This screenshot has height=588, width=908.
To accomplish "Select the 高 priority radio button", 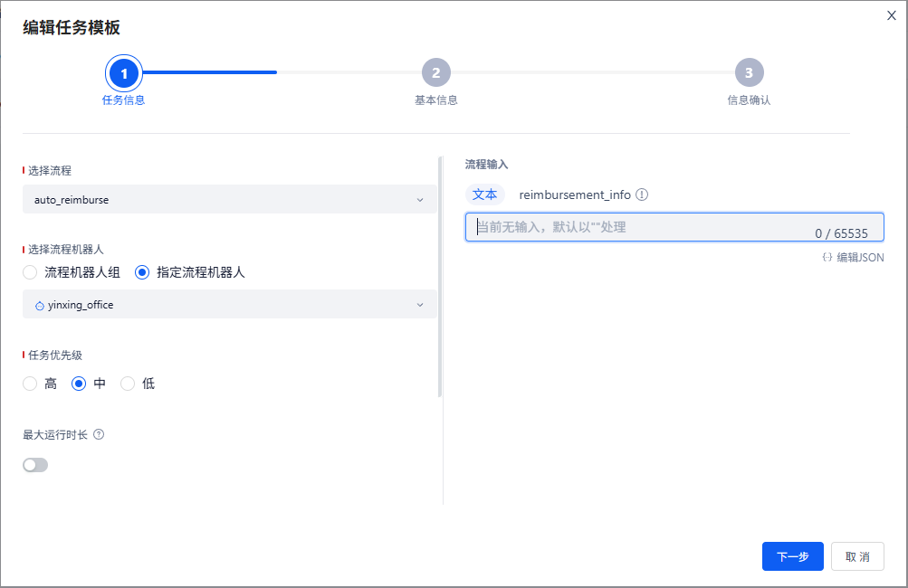I will tap(28, 383).
